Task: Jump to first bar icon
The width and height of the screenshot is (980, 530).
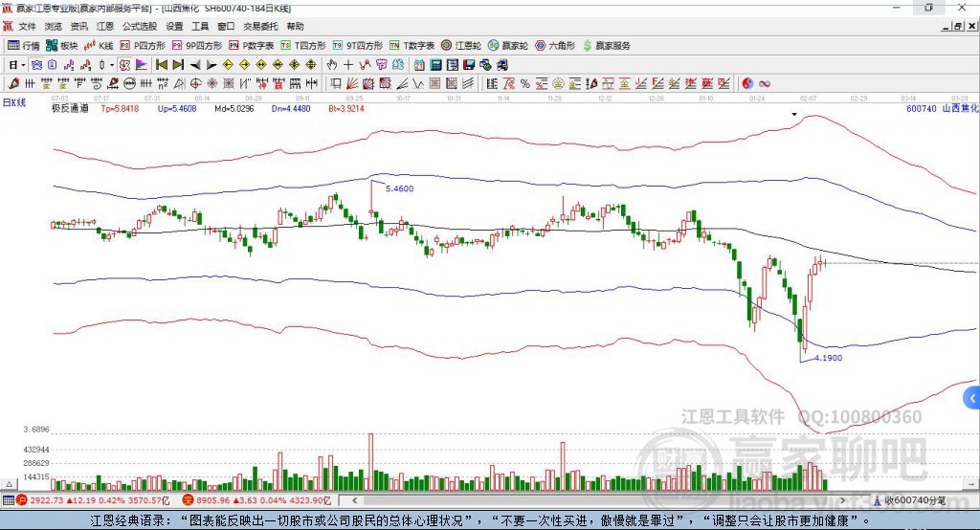Action: tap(161, 65)
